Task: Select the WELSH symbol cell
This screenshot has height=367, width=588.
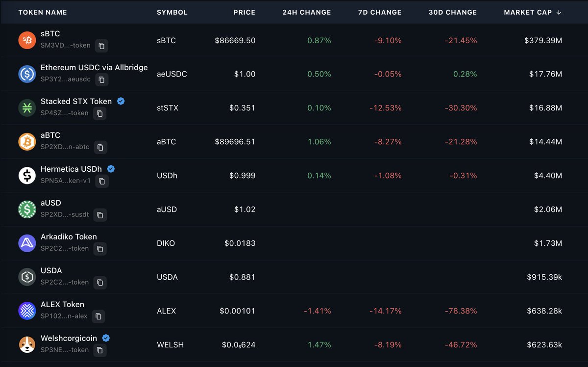Action: point(170,345)
